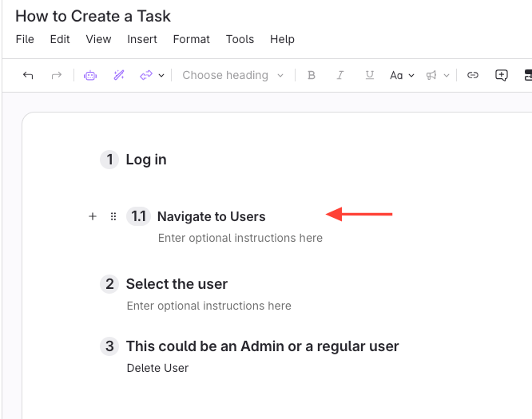Viewport: 532px width, 419px height.
Task: Expand the Aa text size dropdown
Action: pos(402,75)
